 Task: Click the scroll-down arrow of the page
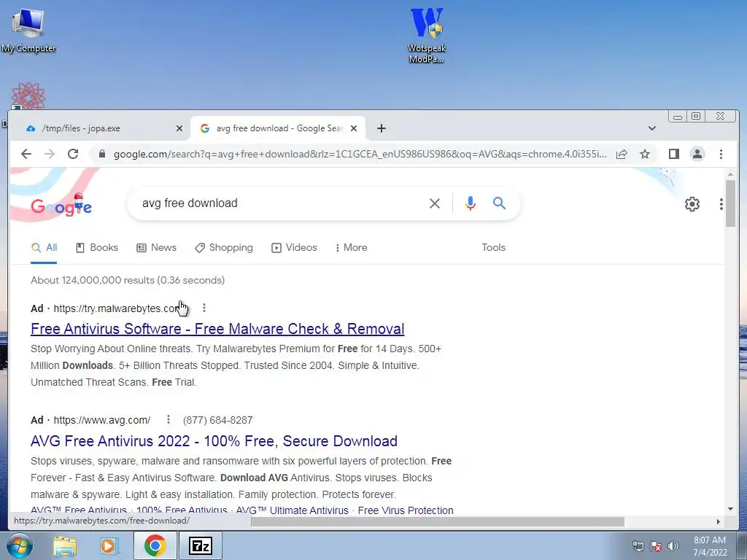click(x=730, y=509)
